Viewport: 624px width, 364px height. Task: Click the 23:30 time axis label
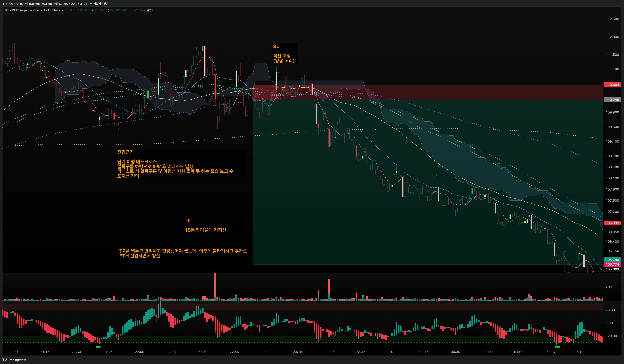coord(329,352)
